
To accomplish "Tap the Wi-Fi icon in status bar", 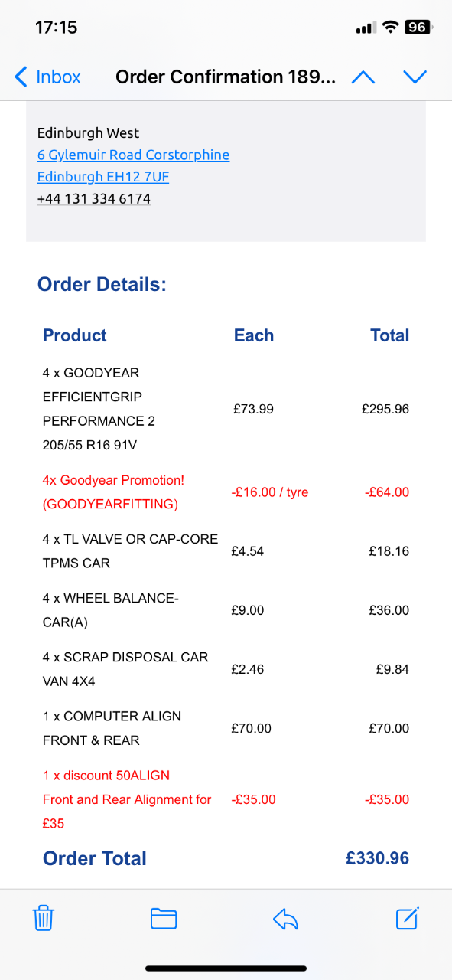I will pos(391,28).
